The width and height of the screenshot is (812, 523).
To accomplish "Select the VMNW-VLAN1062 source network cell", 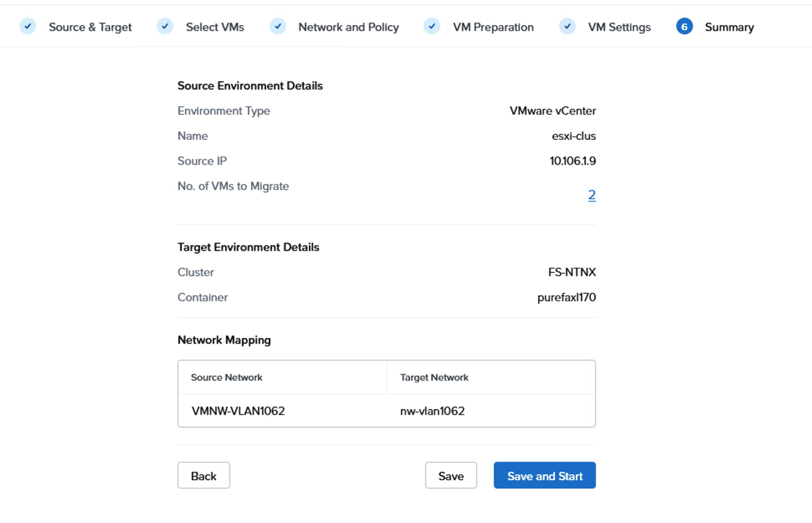I will (x=238, y=411).
